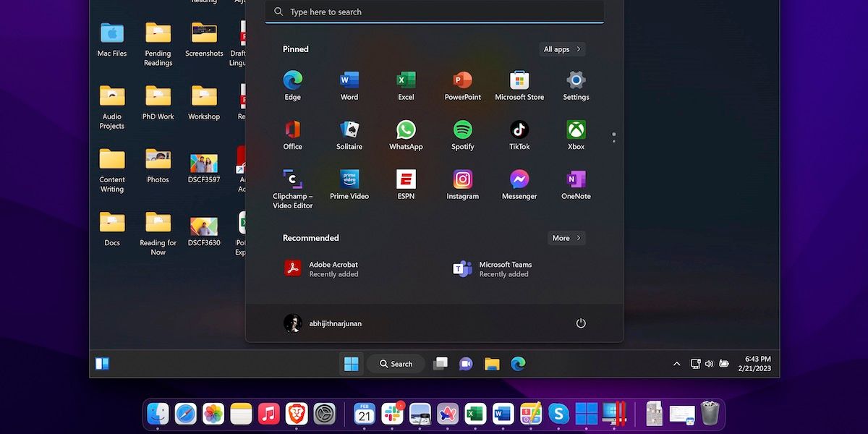Open the PhD Work desktop folder
The image size is (868, 434).
point(158,101)
